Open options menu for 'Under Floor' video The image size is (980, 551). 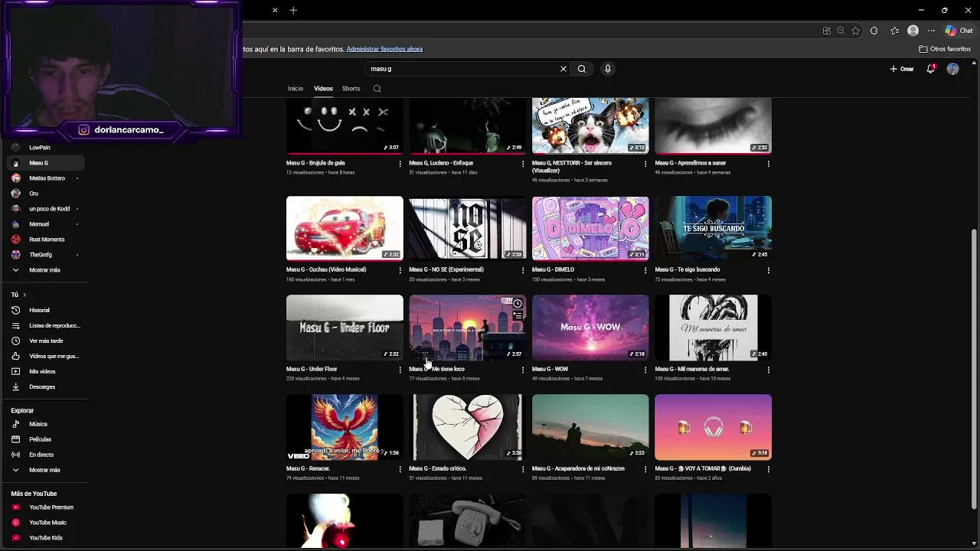coord(400,370)
